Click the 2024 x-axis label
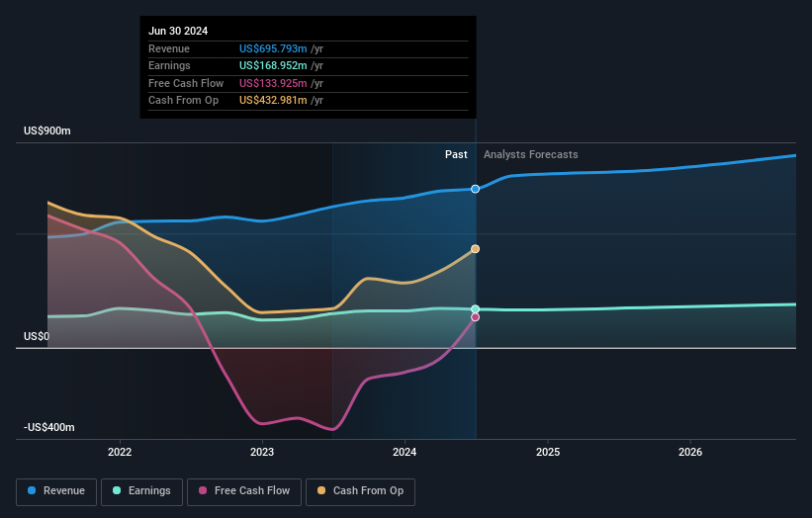The width and height of the screenshot is (812, 518). (405, 452)
